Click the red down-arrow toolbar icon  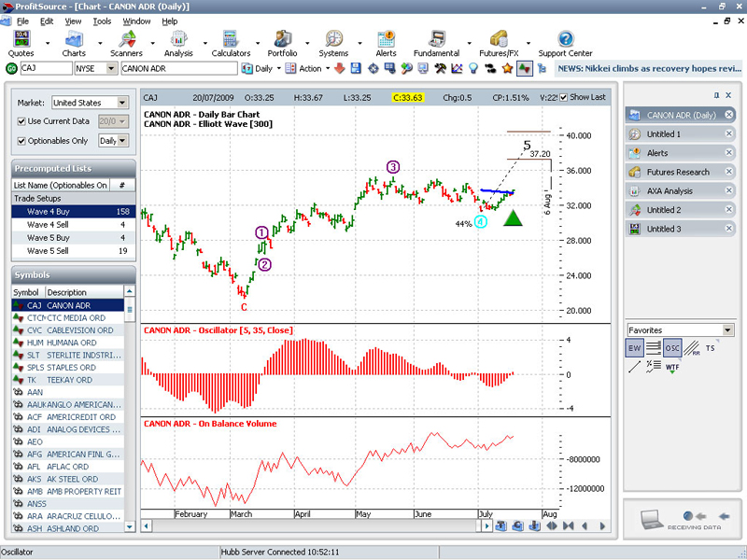pyautogui.click(x=339, y=68)
